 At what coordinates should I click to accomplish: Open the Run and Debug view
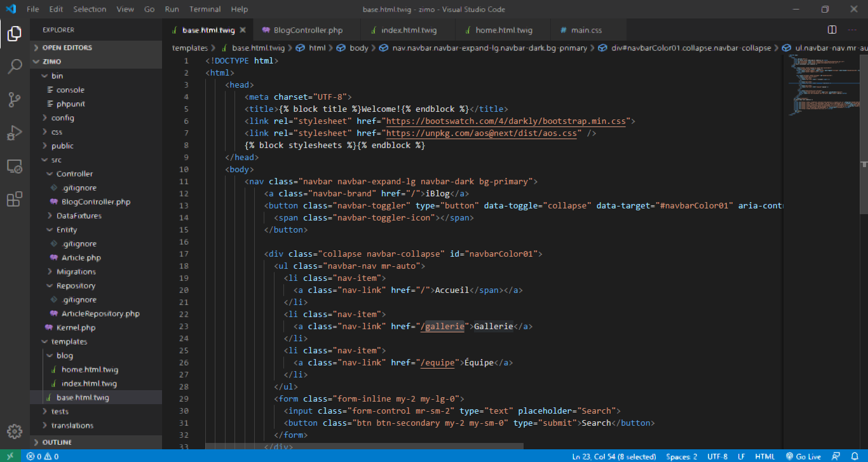point(15,133)
